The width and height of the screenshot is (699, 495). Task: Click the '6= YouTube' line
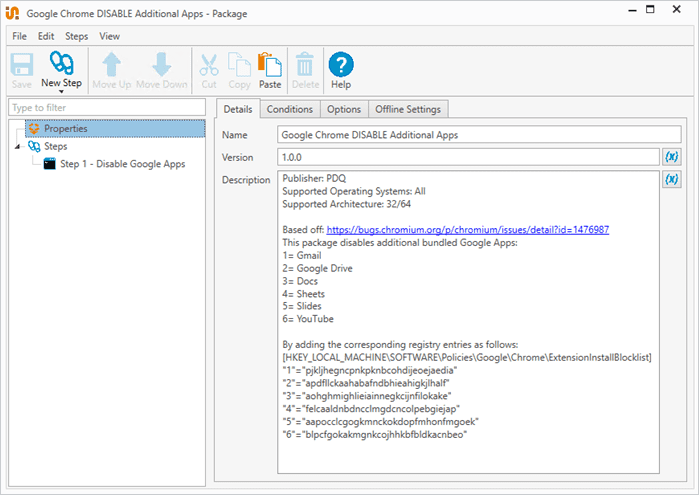308,319
